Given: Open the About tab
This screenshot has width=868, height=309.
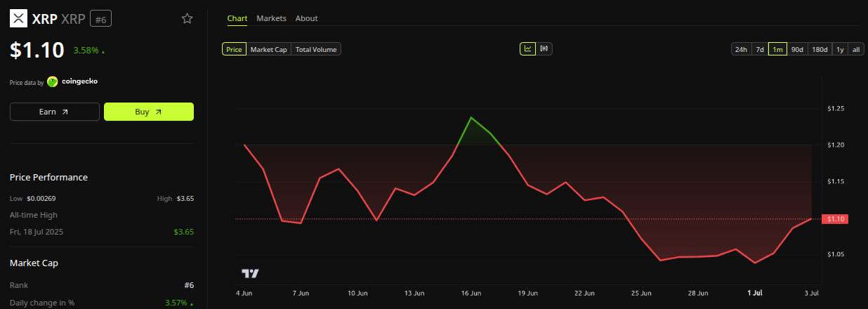Looking at the screenshot, I should (306, 18).
